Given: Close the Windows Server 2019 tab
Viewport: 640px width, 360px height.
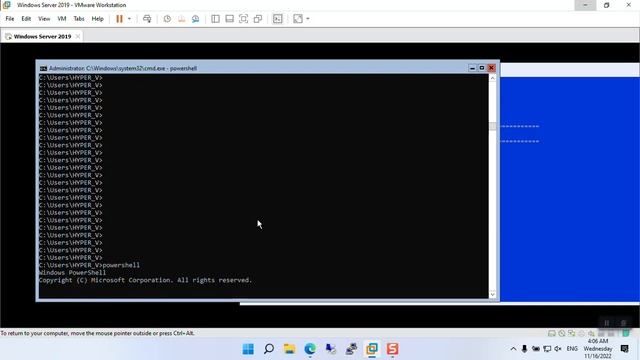Looking at the screenshot, I should [78, 36].
